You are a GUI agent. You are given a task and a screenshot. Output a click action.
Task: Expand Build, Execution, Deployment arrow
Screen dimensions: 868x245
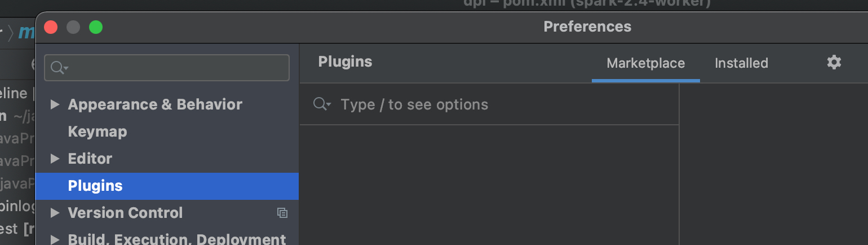tap(55, 239)
